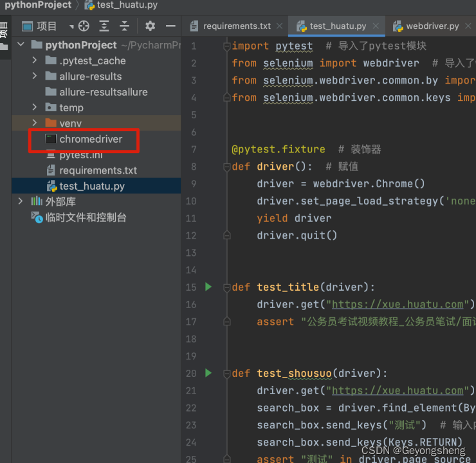This screenshot has height=463, width=476.
Task: Select the chromedriver file in the tree
Action: [x=91, y=139]
